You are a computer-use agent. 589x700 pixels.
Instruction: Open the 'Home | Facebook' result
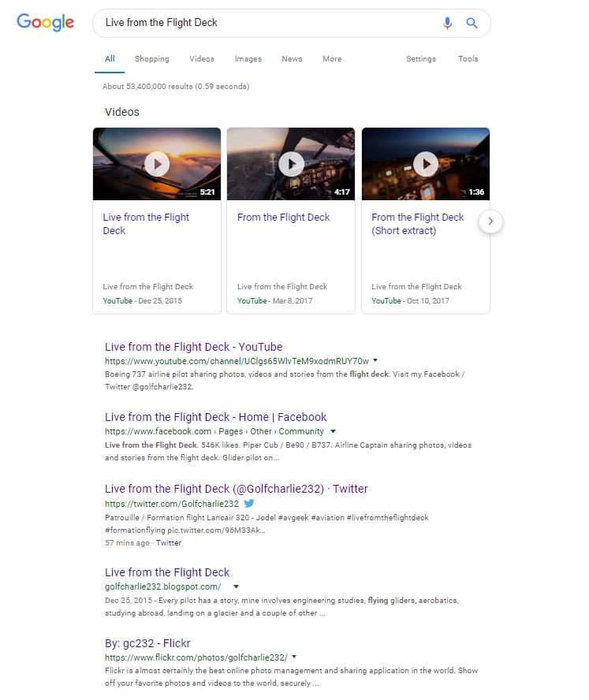(216, 417)
